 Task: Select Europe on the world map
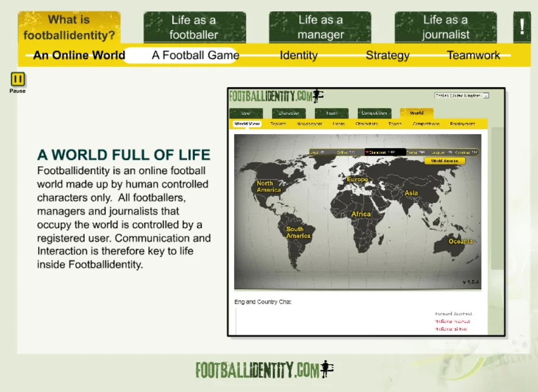coord(357,180)
